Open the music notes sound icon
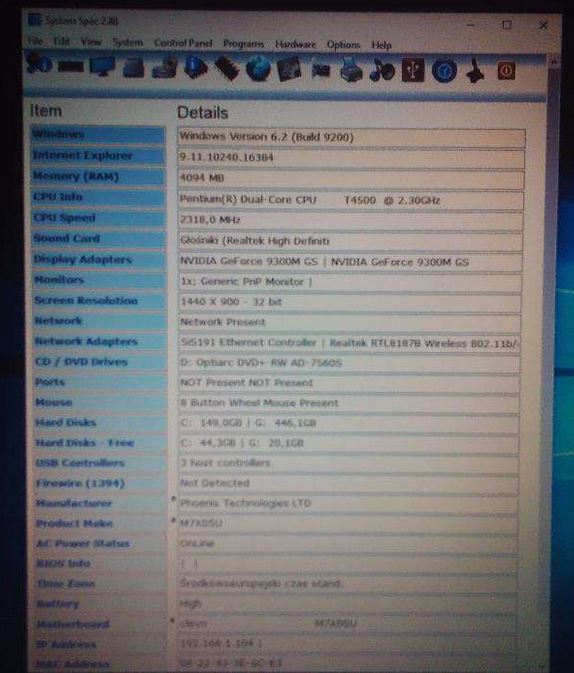Image resolution: width=574 pixels, height=673 pixels. [382, 71]
